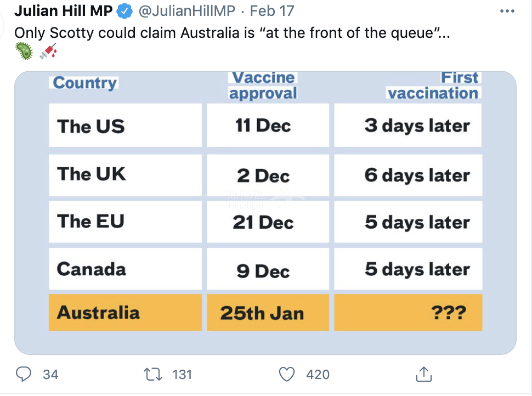The height and width of the screenshot is (396, 532).
Task: Click the "The US" cell in the image
Action: pyautogui.click(x=125, y=125)
